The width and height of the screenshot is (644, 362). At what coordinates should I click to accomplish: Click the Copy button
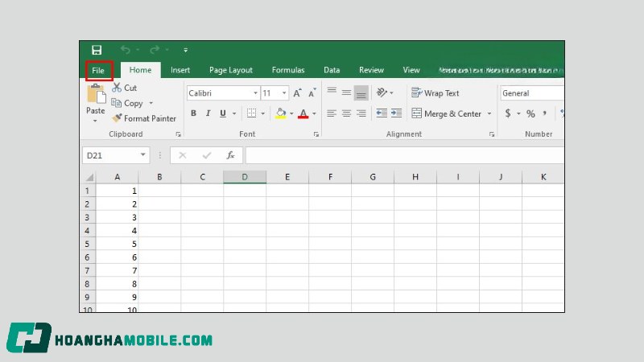click(127, 103)
